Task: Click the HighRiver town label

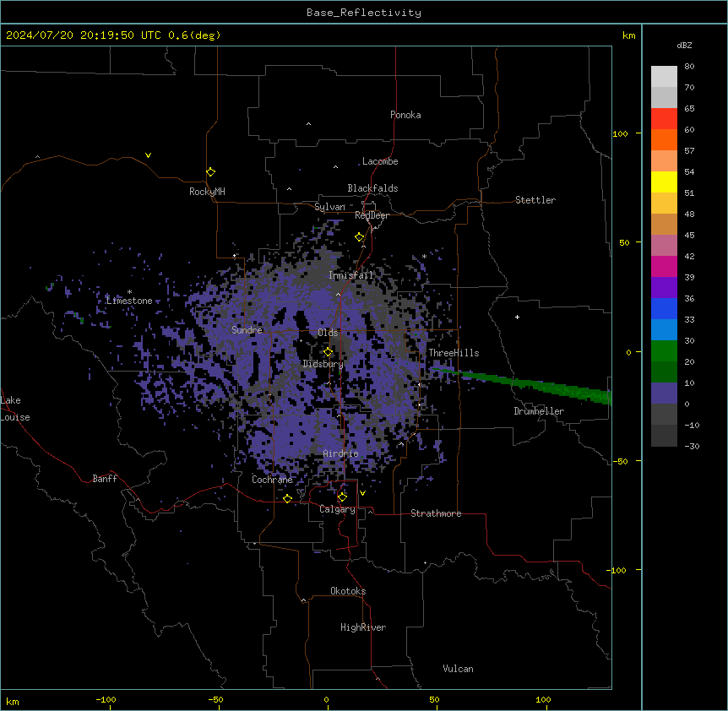Action: (x=363, y=627)
